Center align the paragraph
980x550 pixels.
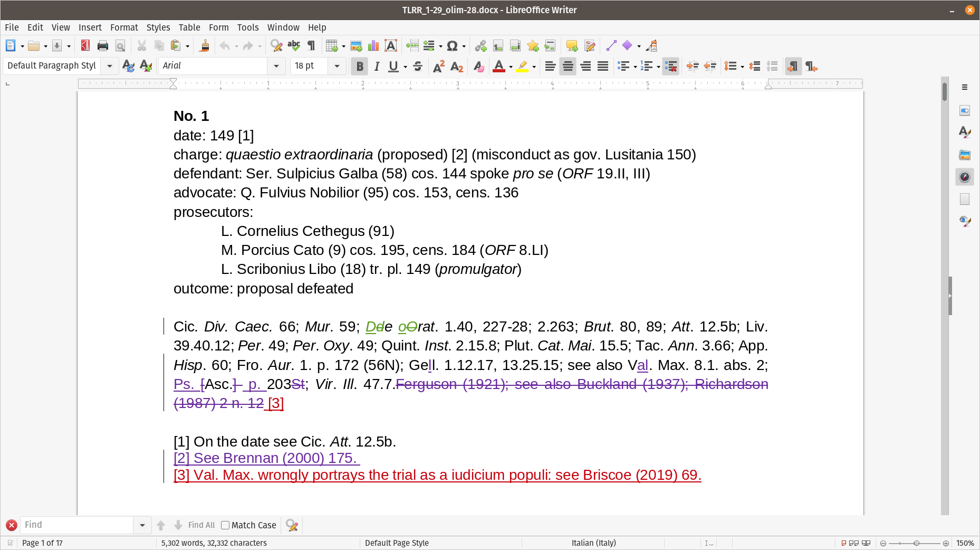point(568,66)
